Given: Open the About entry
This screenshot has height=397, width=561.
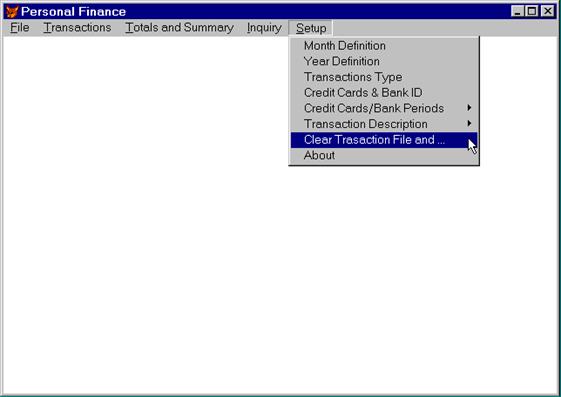Looking at the screenshot, I should pos(384,156).
